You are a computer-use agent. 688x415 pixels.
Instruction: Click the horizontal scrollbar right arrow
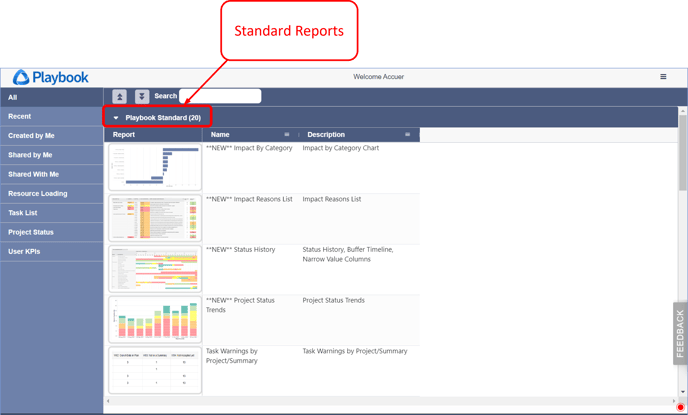coord(674,401)
